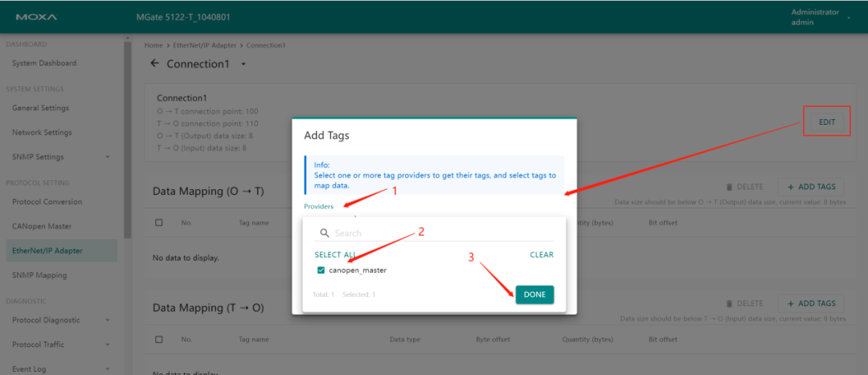
Task: Open the Administrator account dropdown
Action: point(848,17)
